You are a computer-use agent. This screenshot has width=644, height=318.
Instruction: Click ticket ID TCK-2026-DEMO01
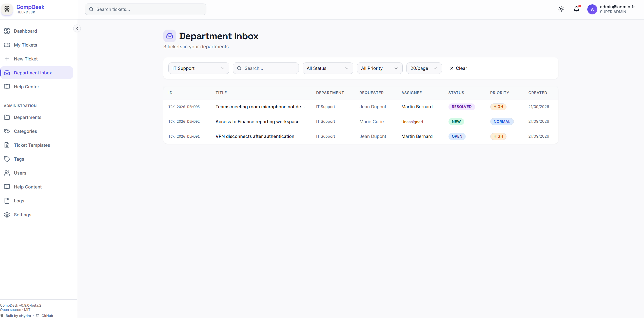click(x=184, y=136)
